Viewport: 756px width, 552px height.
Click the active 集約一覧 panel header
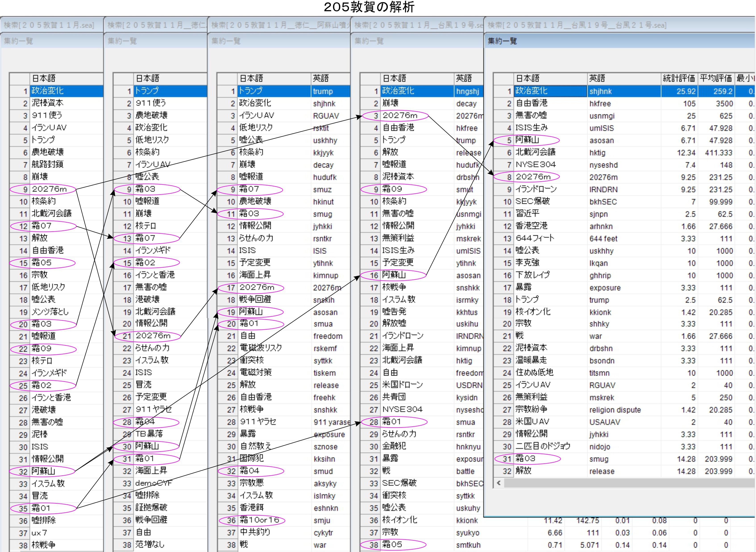click(x=502, y=41)
